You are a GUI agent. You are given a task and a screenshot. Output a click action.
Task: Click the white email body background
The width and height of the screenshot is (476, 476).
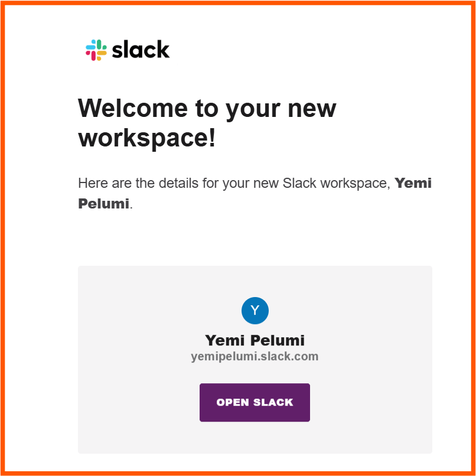coord(255,236)
